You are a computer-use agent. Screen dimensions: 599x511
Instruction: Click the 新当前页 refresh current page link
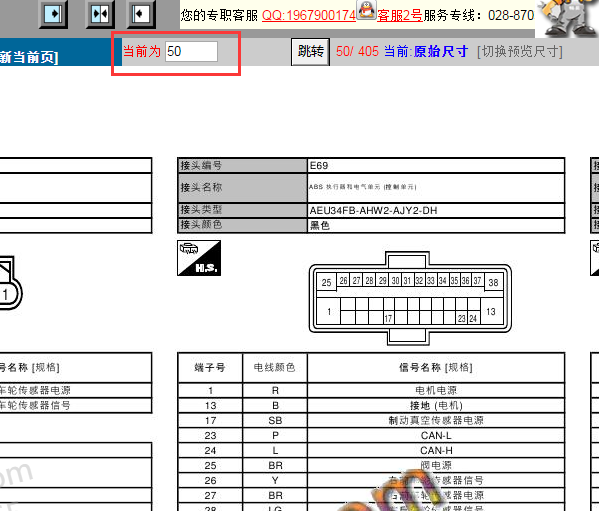click(x=29, y=57)
